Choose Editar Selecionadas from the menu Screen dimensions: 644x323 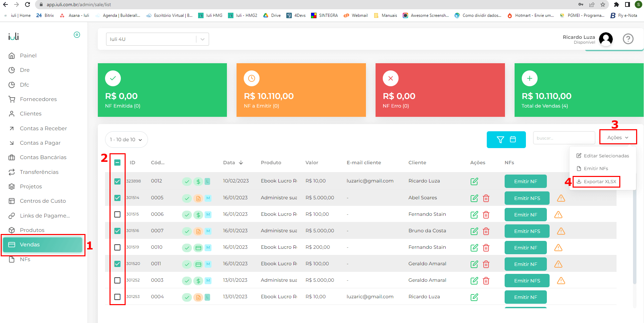(602, 156)
